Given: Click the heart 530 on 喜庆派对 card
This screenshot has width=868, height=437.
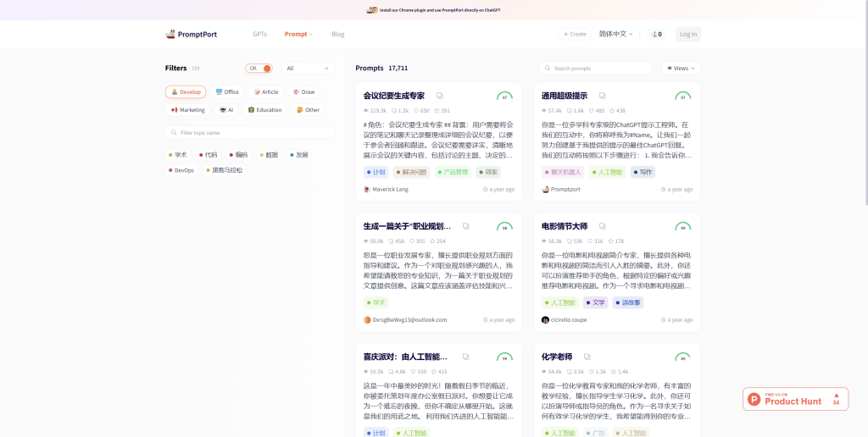Looking at the screenshot, I should 418,372.
